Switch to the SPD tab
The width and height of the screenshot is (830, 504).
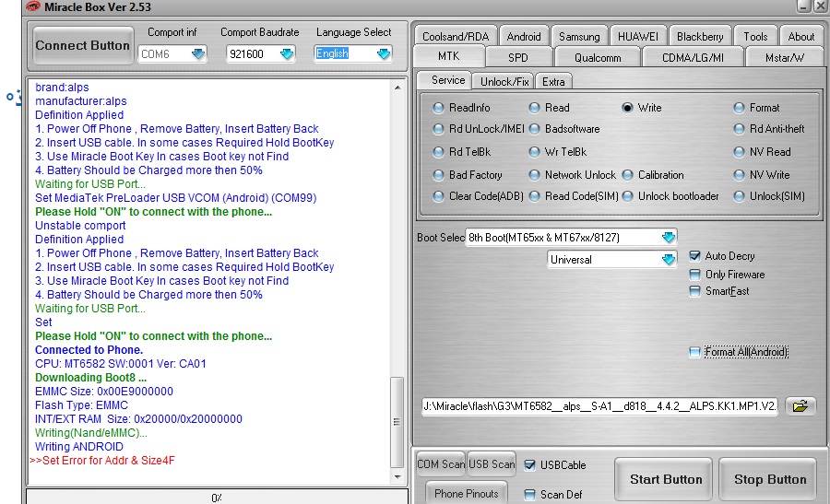click(517, 57)
